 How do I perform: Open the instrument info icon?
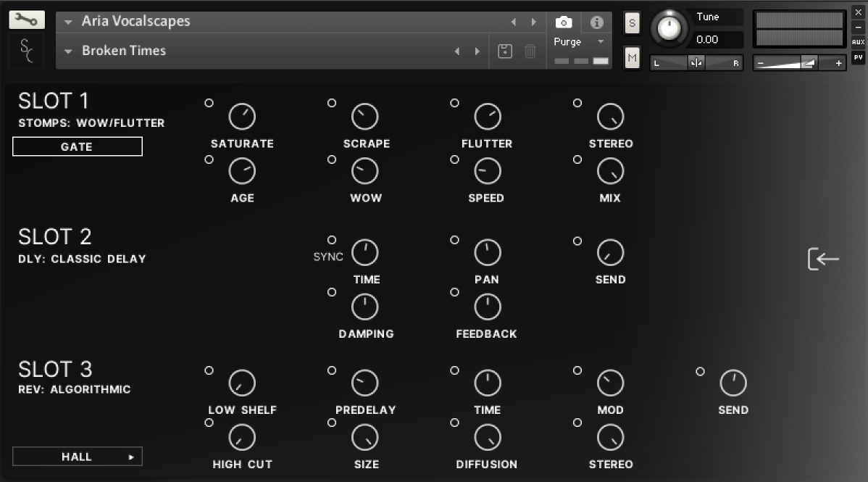point(596,22)
